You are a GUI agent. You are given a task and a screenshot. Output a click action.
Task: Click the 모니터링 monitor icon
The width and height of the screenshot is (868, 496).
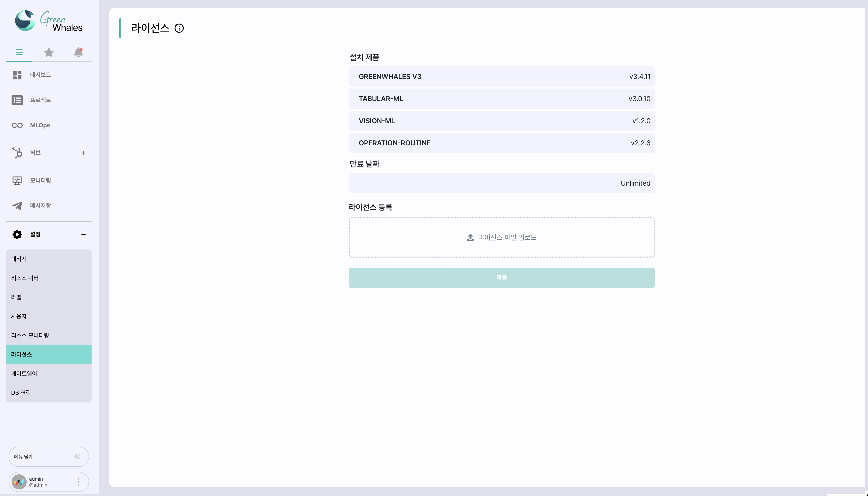tap(17, 181)
